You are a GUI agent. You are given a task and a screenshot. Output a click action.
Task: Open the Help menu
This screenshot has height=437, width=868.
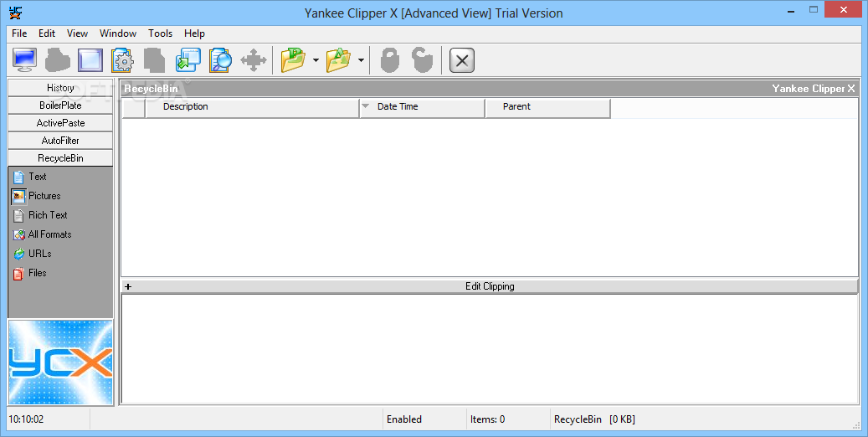coord(194,33)
